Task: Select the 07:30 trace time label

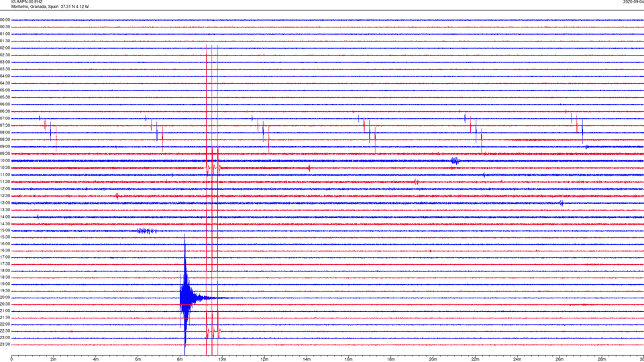Action: tap(5, 125)
